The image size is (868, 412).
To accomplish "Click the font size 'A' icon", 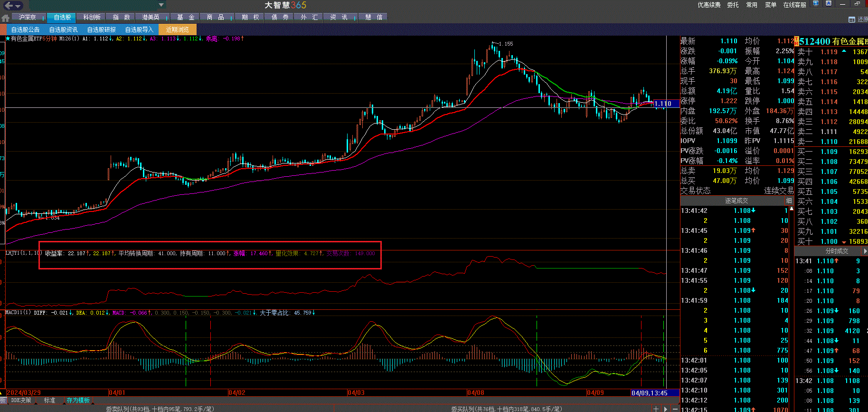I will [829, 3].
